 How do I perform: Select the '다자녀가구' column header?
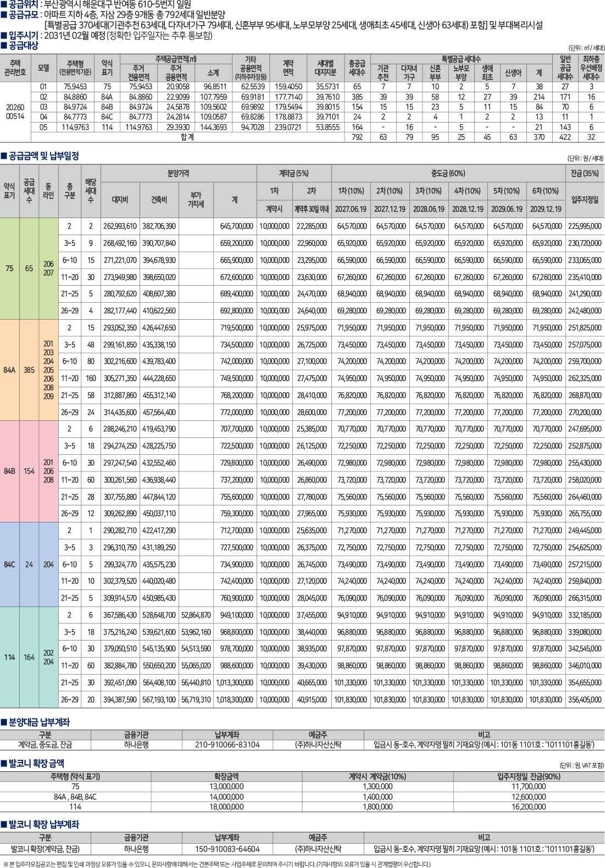[409, 73]
